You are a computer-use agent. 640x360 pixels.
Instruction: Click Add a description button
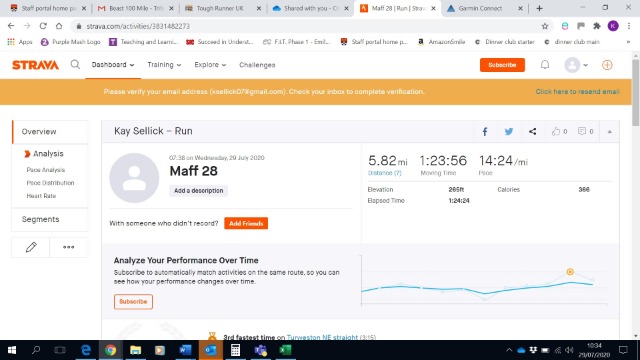click(198, 191)
